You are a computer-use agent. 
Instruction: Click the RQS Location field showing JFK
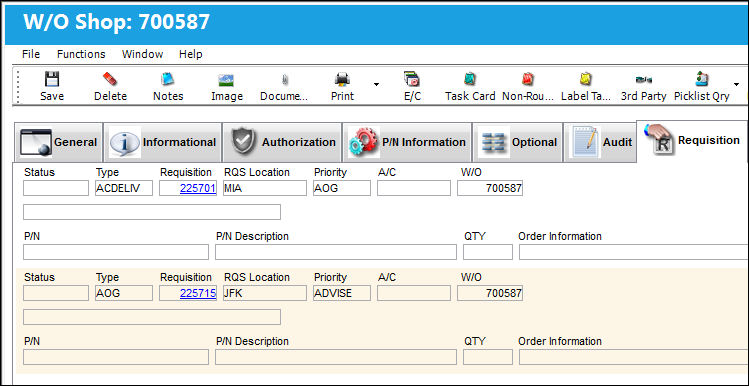pos(265,293)
